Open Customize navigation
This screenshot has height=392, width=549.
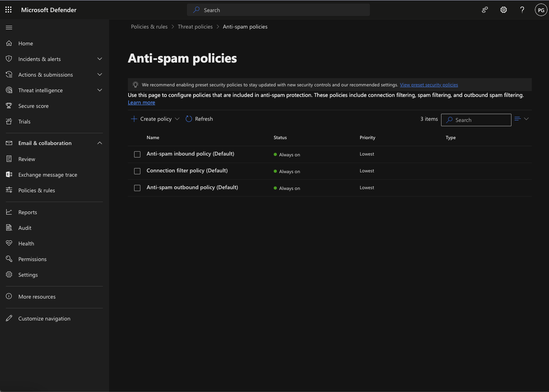pos(45,319)
